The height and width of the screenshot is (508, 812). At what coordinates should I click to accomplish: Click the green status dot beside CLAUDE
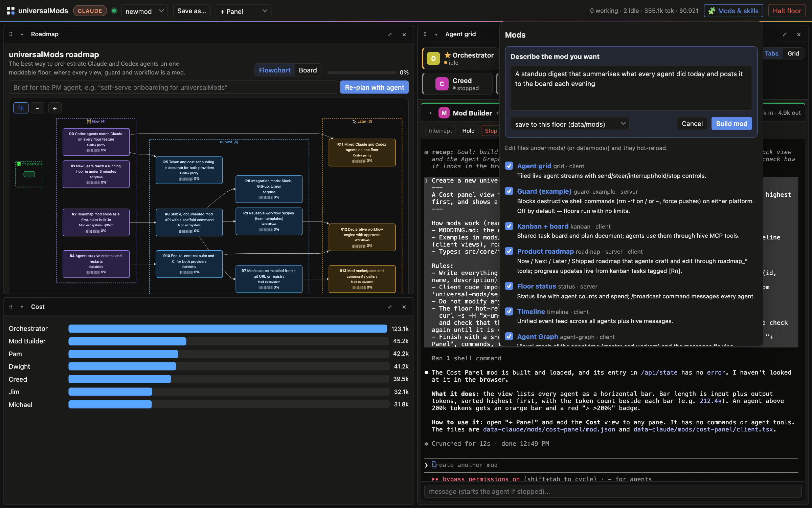pyautogui.click(x=114, y=11)
